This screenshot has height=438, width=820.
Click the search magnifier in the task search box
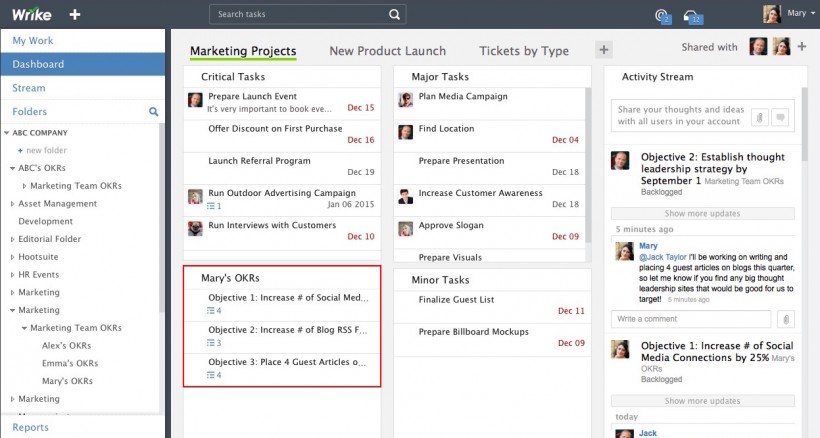[x=394, y=15]
